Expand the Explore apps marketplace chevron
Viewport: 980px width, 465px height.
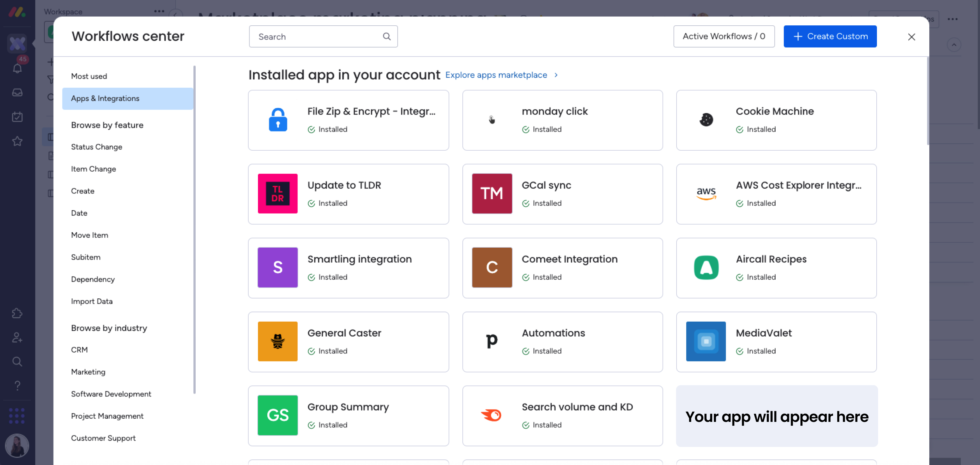(556, 75)
